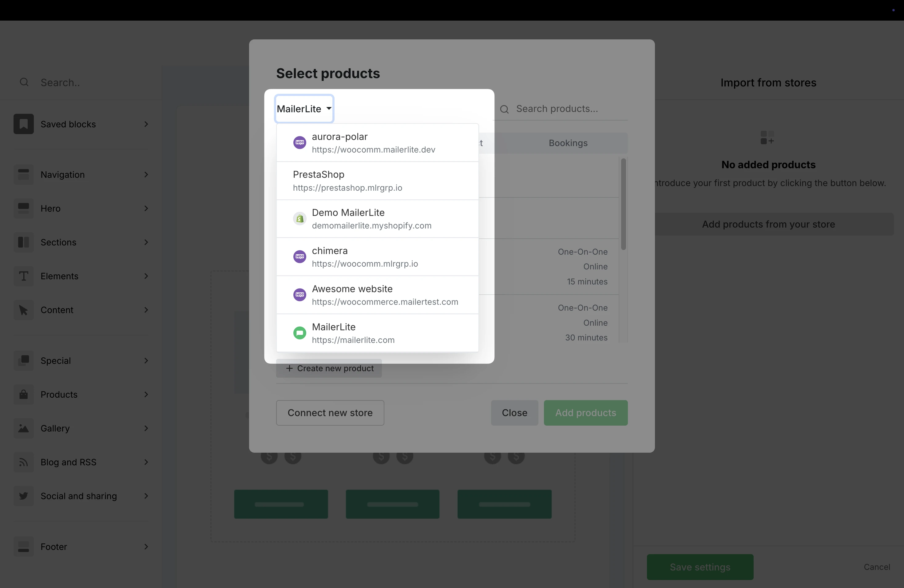This screenshot has width=904, height=588.
Task: Click the Saved blocks bookmark icon
Action: pyautogui.click(x=24, y=124)
